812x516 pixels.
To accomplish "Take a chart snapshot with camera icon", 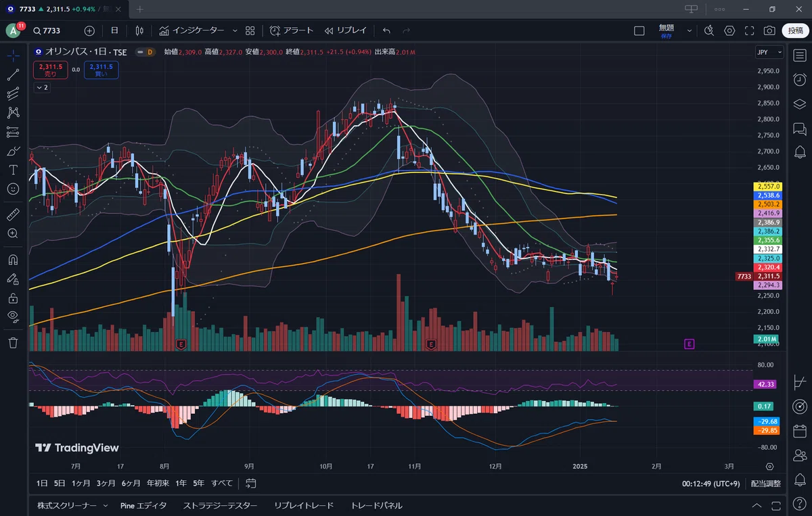I will (769, 30).
